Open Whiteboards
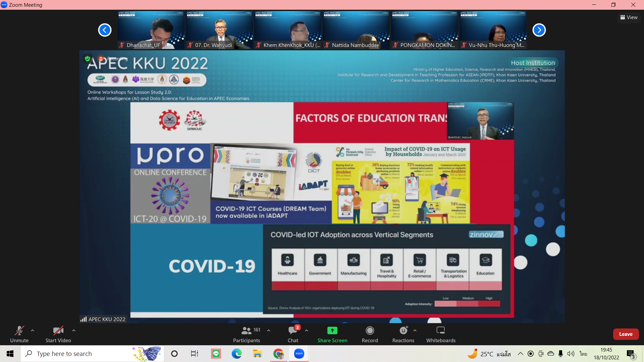Image resolution: width=644 pixels, height=362 pixels. click(x=441, y=334)
